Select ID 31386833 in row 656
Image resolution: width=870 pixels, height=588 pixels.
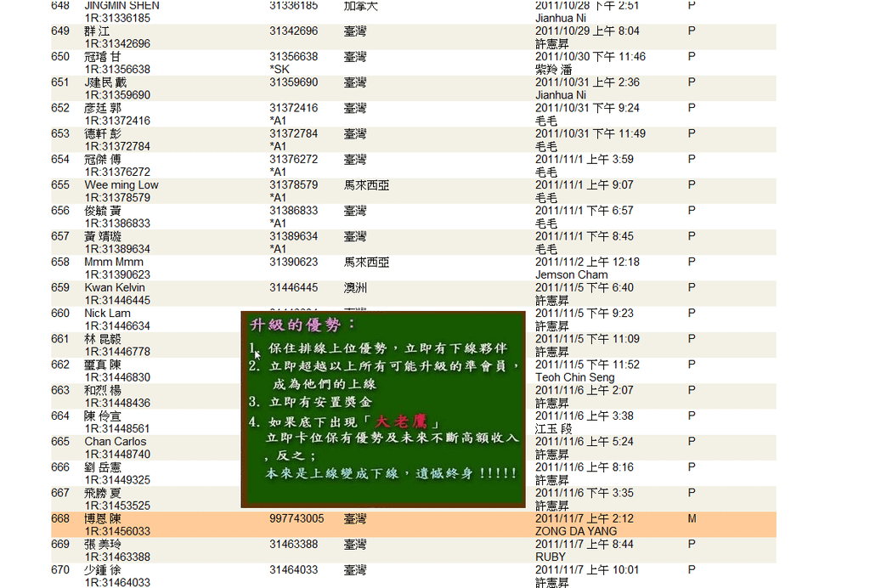point(293,210)
